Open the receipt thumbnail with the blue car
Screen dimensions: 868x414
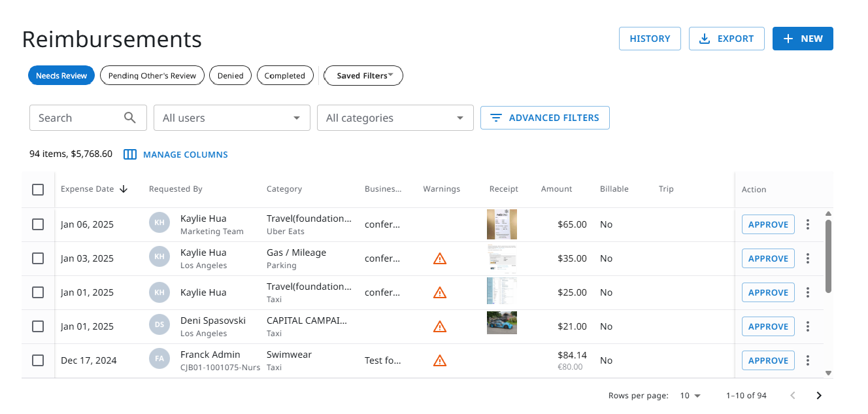501,323
